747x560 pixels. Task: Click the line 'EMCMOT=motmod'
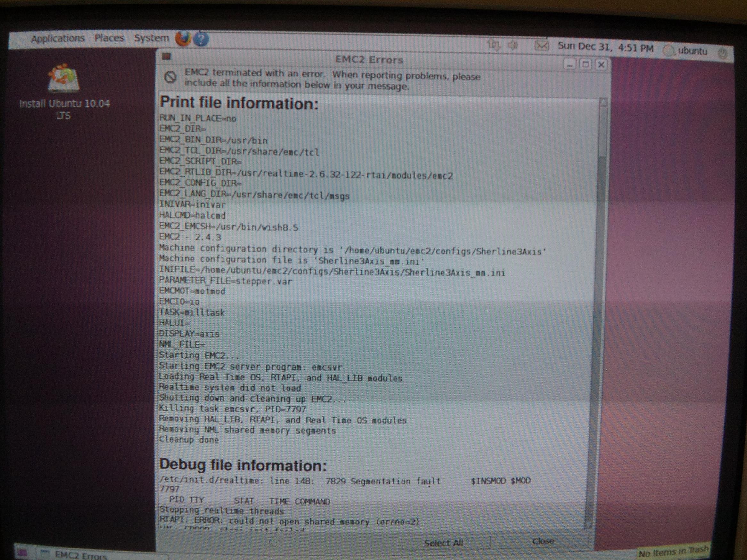click(192, 291)
